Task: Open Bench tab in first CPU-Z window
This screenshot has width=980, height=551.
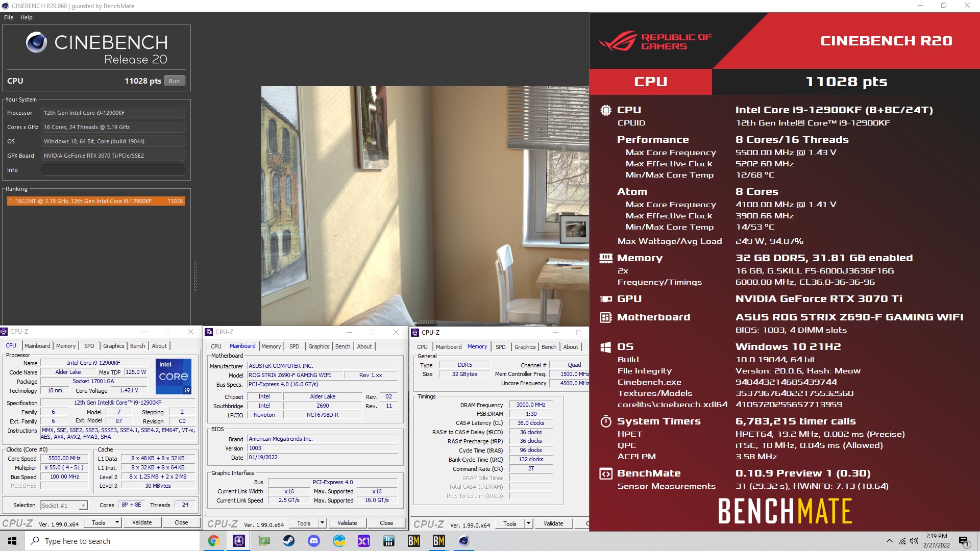Action: coord(137,346)
